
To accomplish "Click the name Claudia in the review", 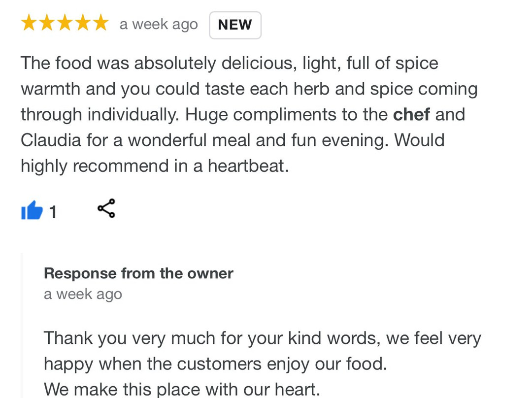I will tap(51, 140).
